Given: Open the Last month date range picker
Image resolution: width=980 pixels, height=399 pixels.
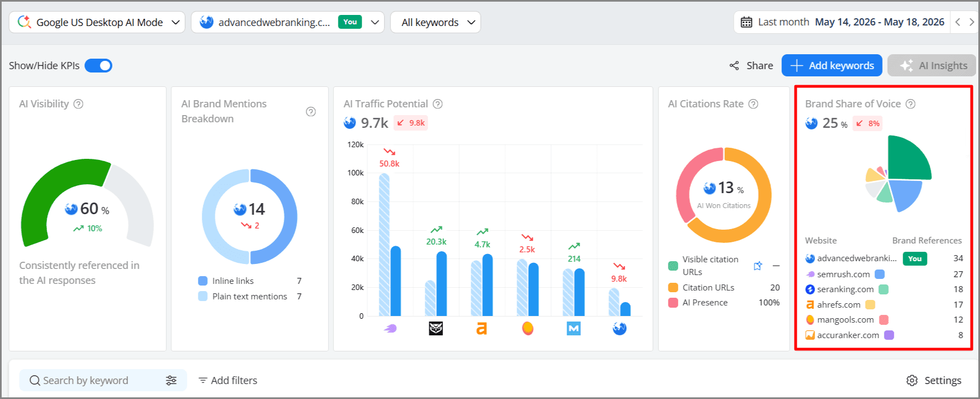Looking at the screenshot, I should click(842, 22).
